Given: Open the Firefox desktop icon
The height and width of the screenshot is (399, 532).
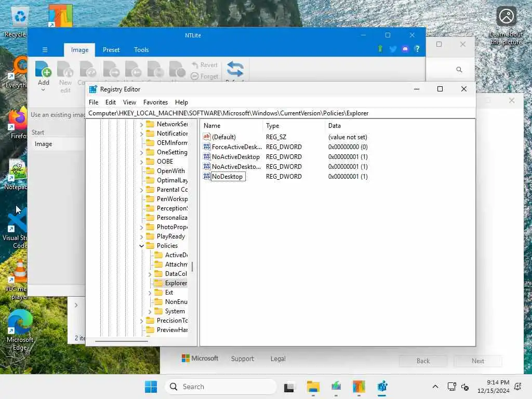Looking at the screenshot, I should [x=18, y=119].
